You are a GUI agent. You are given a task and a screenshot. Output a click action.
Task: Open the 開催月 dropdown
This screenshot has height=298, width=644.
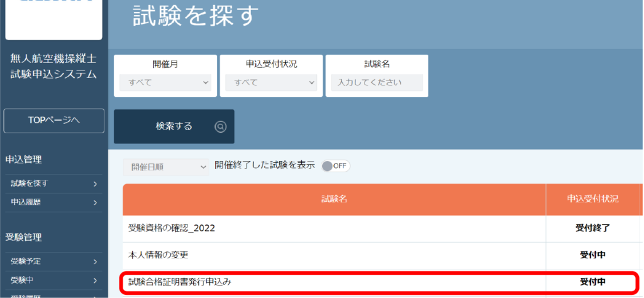click(165, 82)
